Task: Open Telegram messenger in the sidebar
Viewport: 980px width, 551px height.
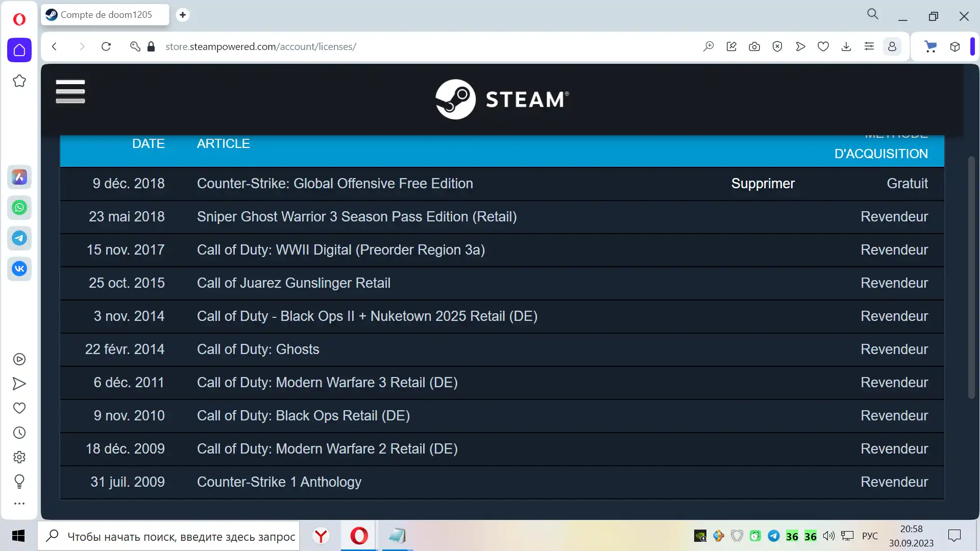Action: pyautogui.click(x=19, y=238)
